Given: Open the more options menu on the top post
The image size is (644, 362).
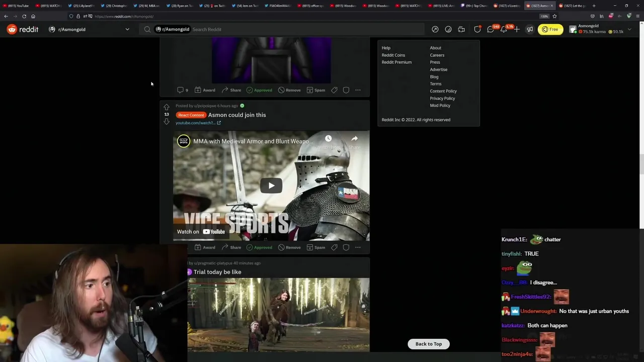Looking at the screenshot, I should click(x=358, y=90).
